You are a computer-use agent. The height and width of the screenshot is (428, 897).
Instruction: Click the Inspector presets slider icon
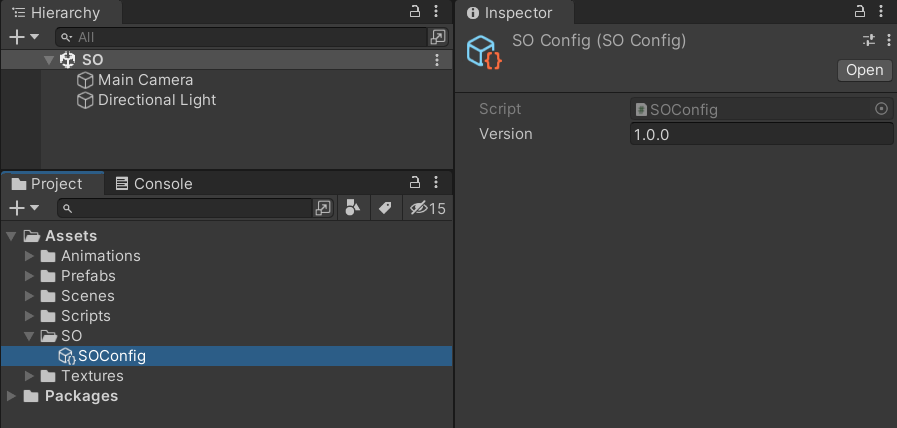tap(869, 40)
